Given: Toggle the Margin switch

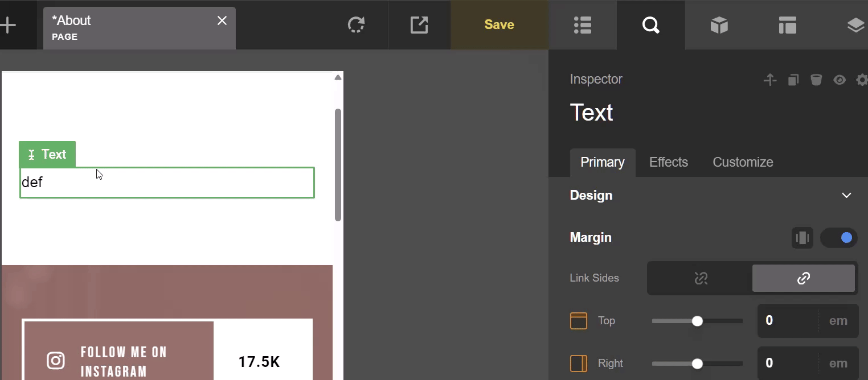Looking at the screenshot, I should (838, 238).
